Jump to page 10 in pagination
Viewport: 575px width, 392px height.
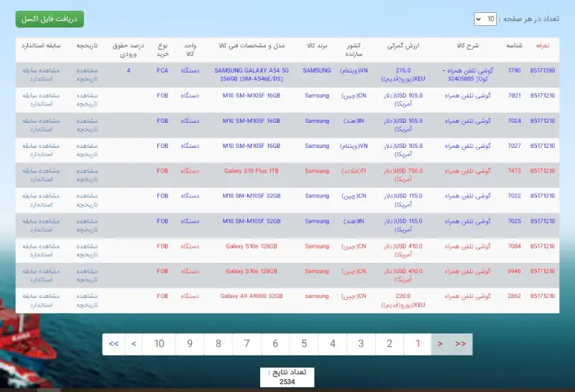click(x=159, y=344)
